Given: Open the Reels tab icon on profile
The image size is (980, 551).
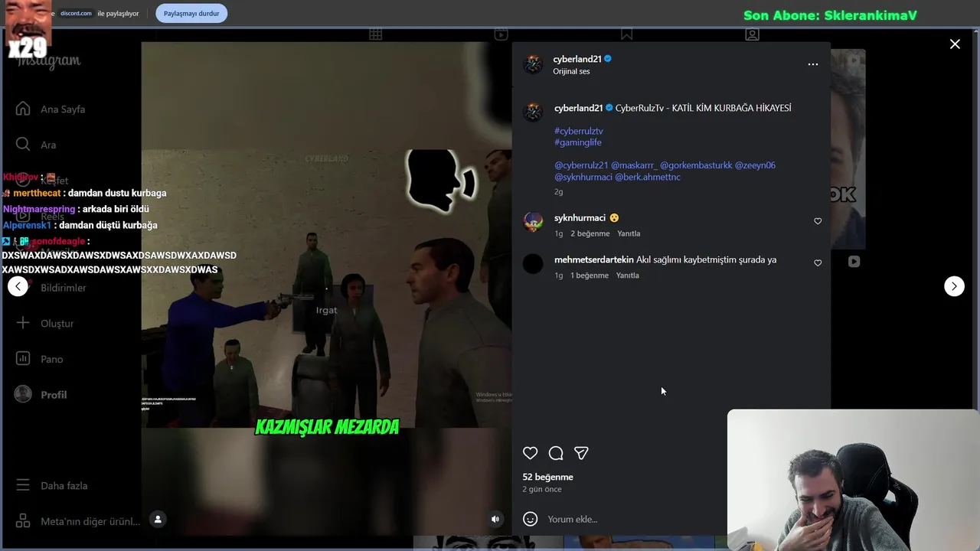Looking at the screenshot, I should [x=501, y=34].
